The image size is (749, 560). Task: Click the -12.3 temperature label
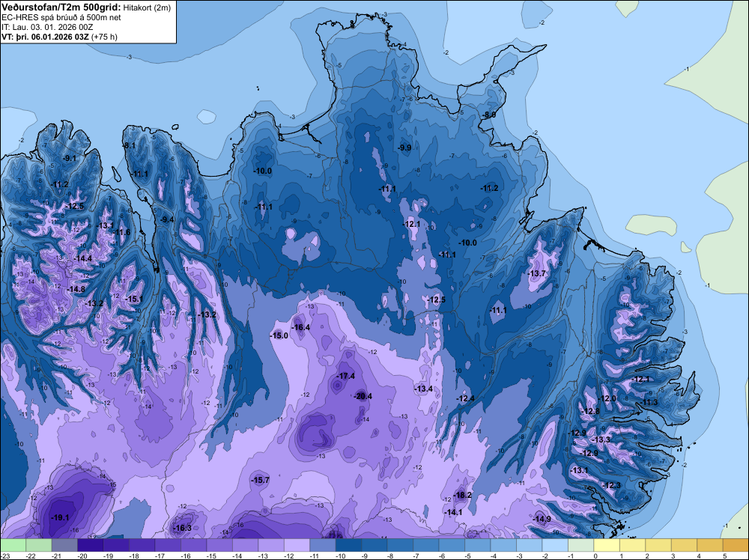tap(613, 486)
